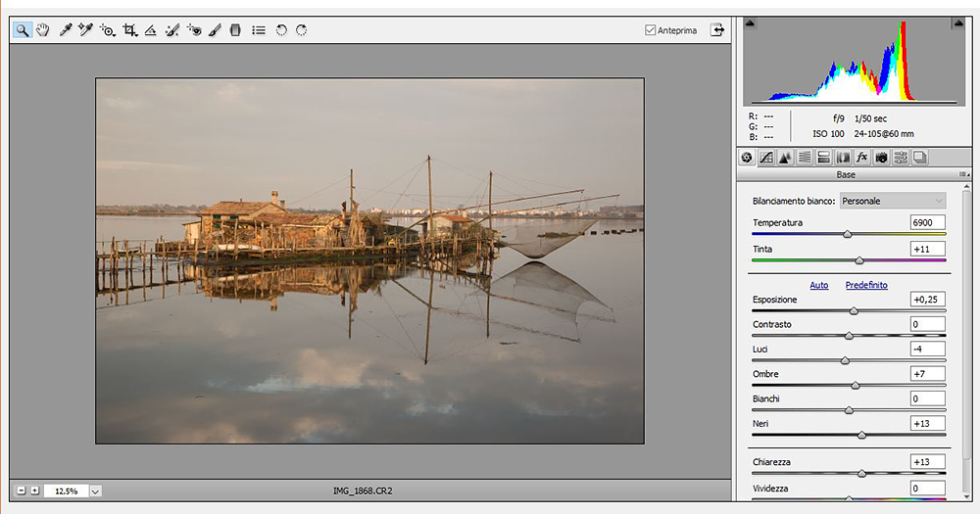Viewport: 980px width, 514px height.
Task: Select the Hand pan tool
Action: coord(42,30)
